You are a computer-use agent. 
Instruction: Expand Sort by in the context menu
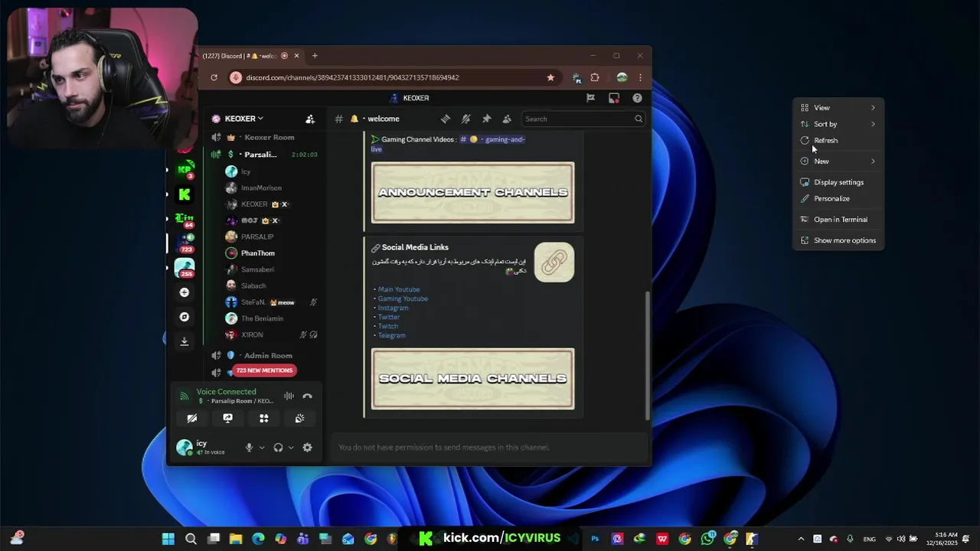point(838,124)
